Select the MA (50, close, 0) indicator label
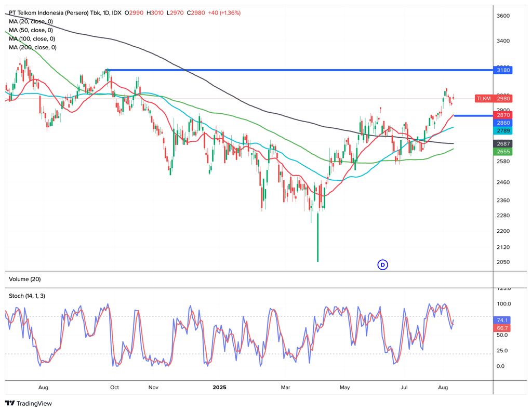 [31, 30]
